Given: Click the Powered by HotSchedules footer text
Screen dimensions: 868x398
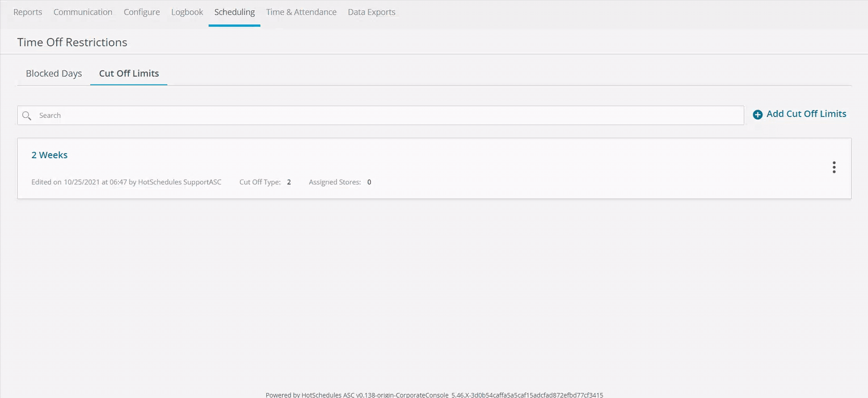Looking at the screenshot, I should point(434,395).
